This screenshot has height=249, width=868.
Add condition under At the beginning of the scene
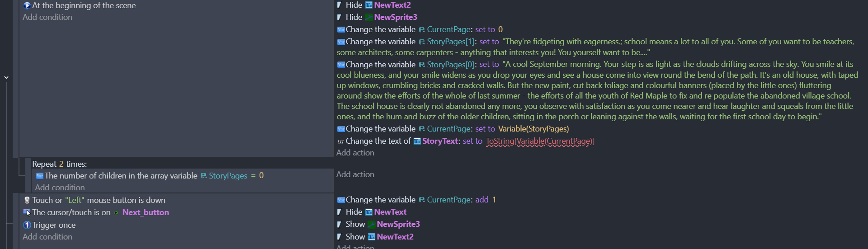[x=47, y=17]
